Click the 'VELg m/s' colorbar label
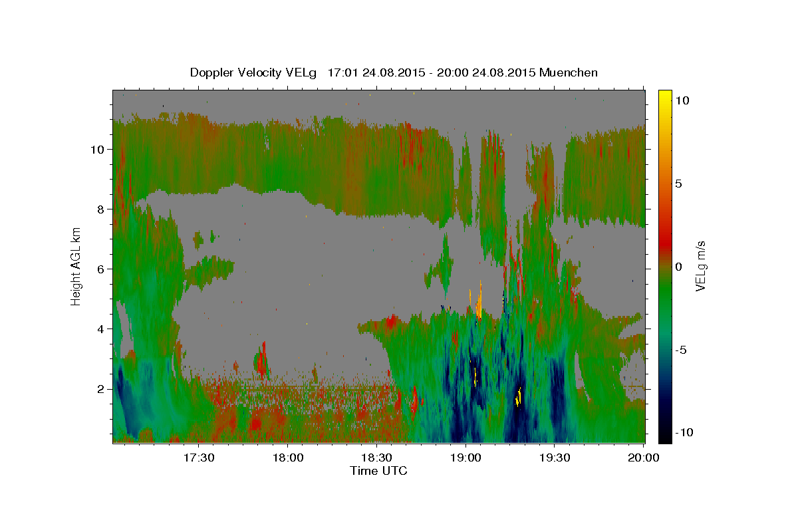 point(700,266)
